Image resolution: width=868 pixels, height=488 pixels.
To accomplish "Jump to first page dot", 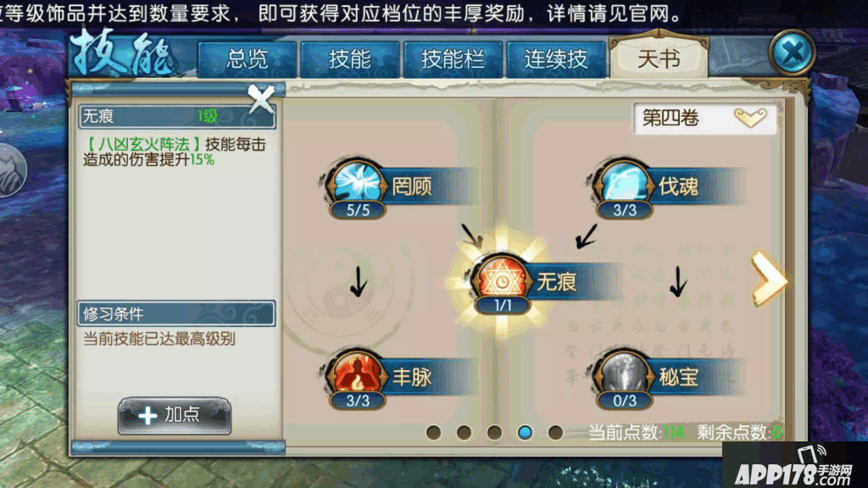I will pos(433,432).
